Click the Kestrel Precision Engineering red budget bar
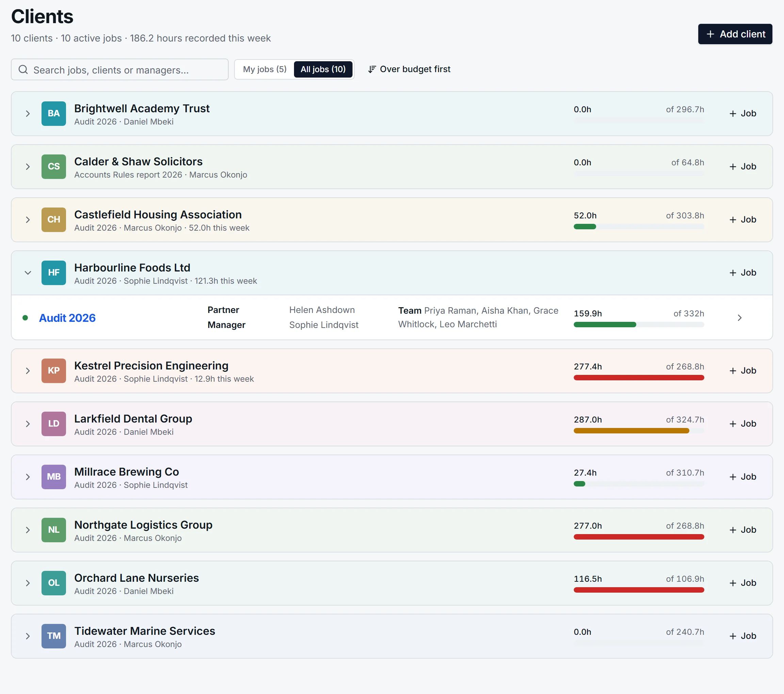 click(639, 378)
